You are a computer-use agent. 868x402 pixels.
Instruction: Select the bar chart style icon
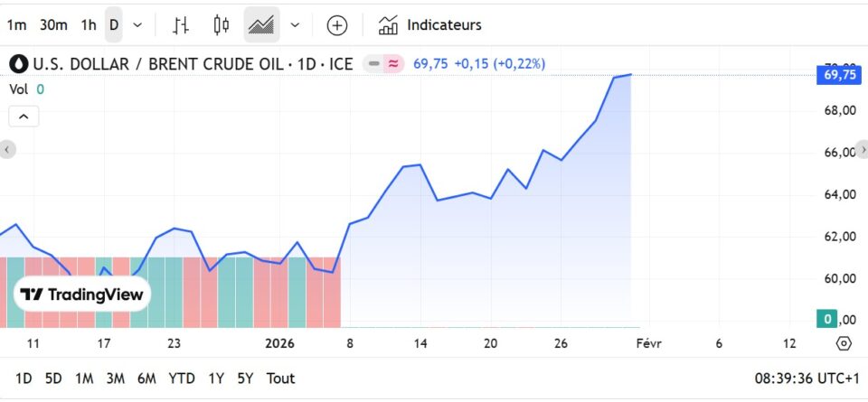(x=181, y=25)
